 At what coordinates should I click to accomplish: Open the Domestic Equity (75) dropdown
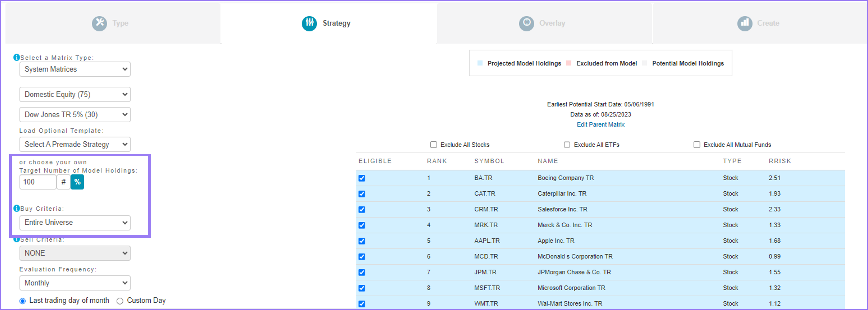coord(75,94)
